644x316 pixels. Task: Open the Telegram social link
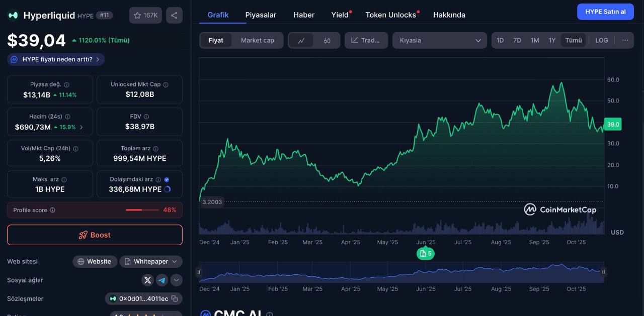(x=162, y=280)
